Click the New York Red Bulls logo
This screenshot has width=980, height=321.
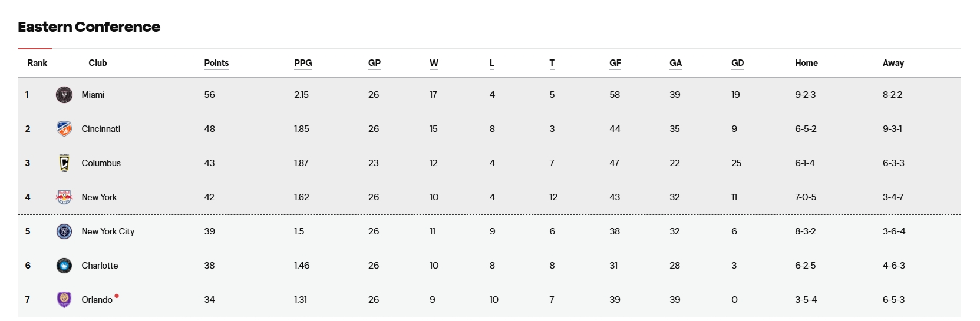point(64,197)
